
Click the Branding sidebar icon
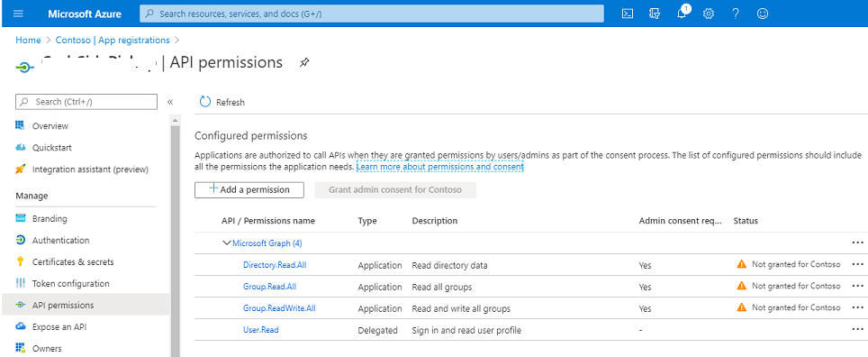click(21, 218)
